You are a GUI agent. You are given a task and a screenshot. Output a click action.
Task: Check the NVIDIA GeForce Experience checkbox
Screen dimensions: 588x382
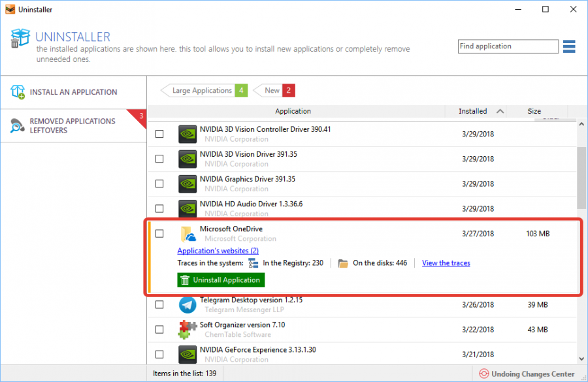click(x=159, y=354)
